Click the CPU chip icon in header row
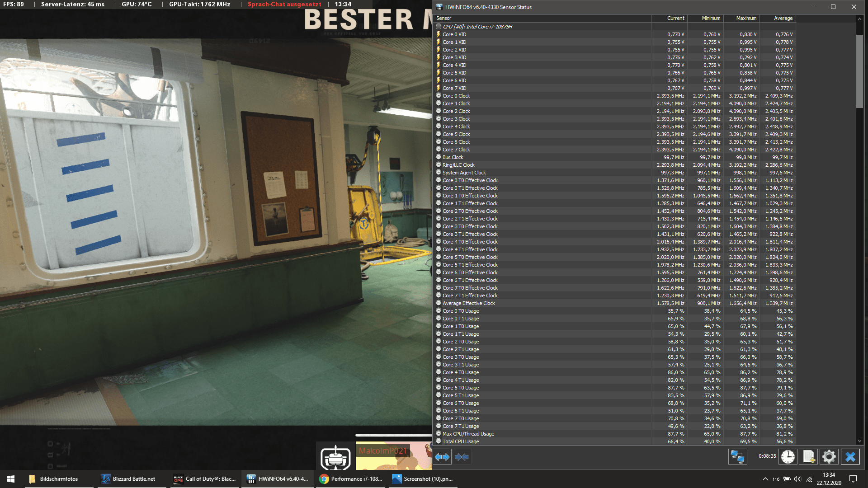 [x=439, y=27]
